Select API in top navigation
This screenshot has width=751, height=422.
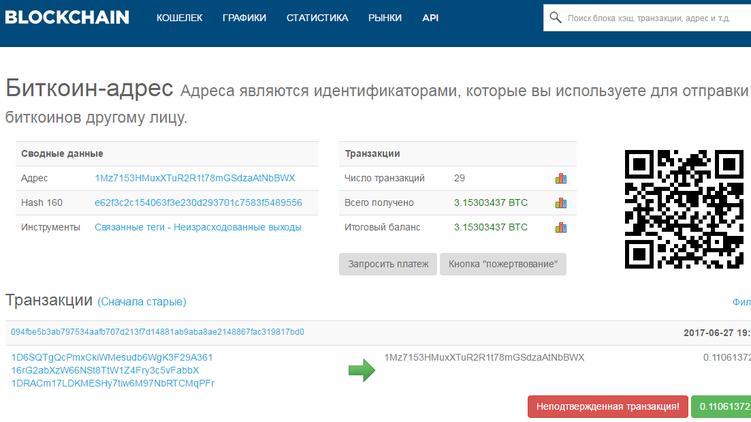point(430,18)
